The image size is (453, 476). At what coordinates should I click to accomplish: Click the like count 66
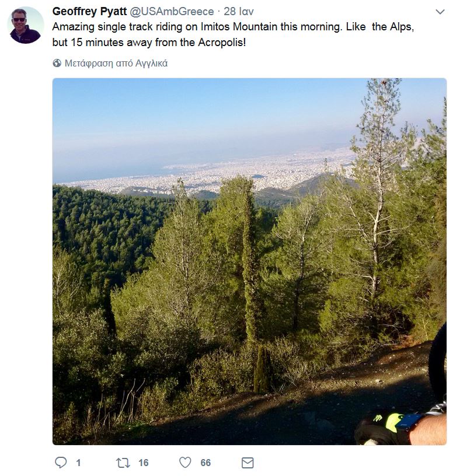205,463
